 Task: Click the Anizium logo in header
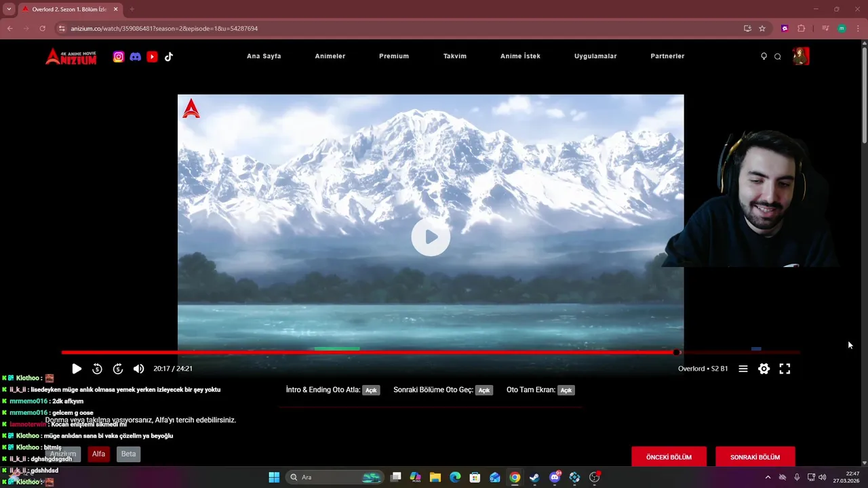click(71, 56)
